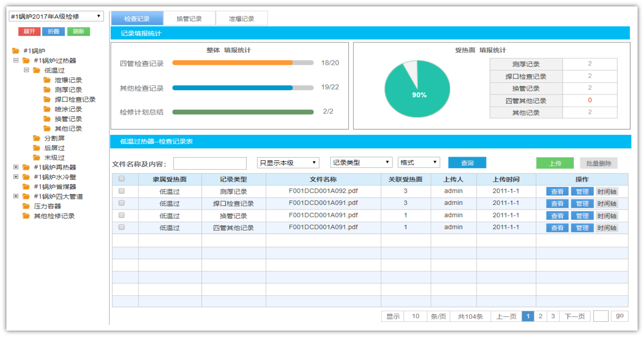
Task: Click the #1锅炉 root folder icon
Action: [x=15, y=51]
